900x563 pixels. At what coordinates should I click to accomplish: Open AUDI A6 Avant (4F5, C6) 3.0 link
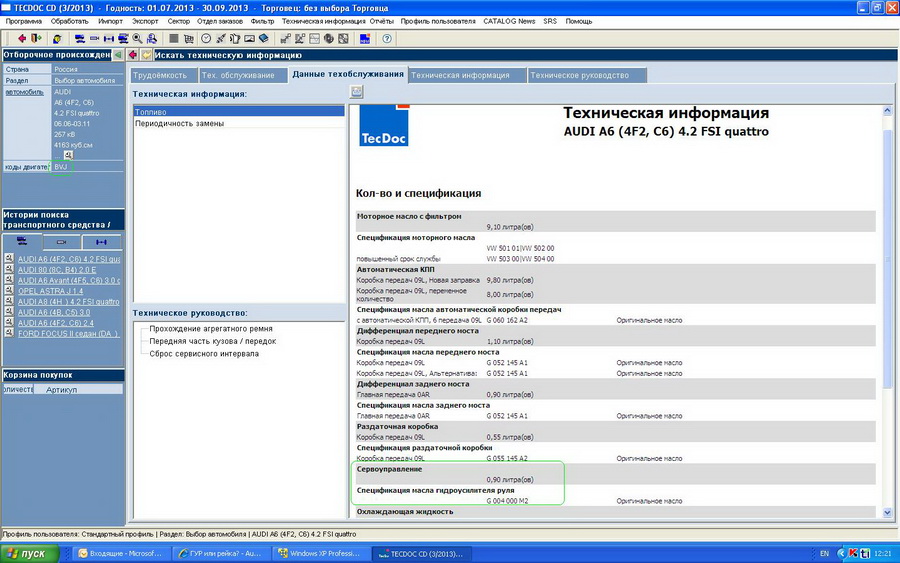(x=69, y=280)
